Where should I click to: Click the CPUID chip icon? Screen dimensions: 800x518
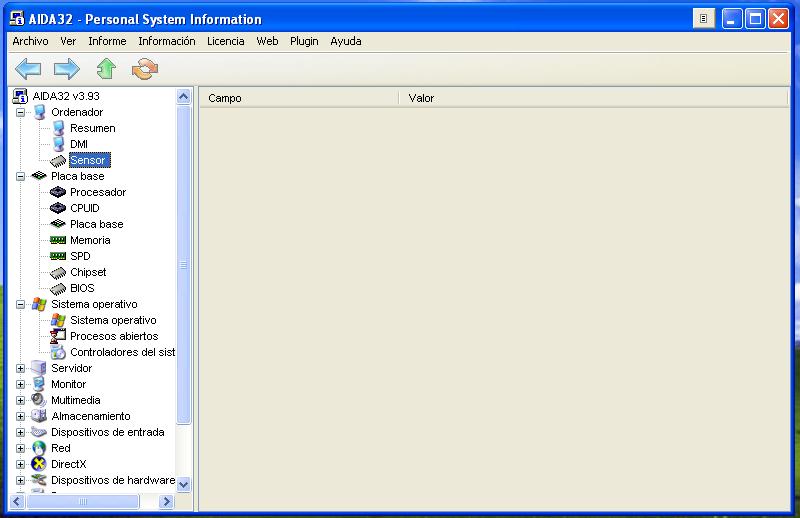[58, 208]
